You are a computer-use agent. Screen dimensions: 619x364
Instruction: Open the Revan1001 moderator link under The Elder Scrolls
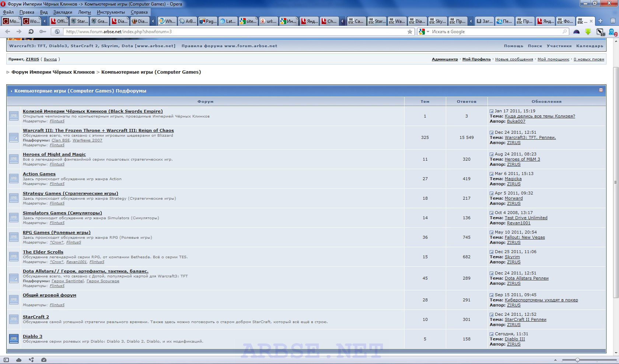[77, 262]
